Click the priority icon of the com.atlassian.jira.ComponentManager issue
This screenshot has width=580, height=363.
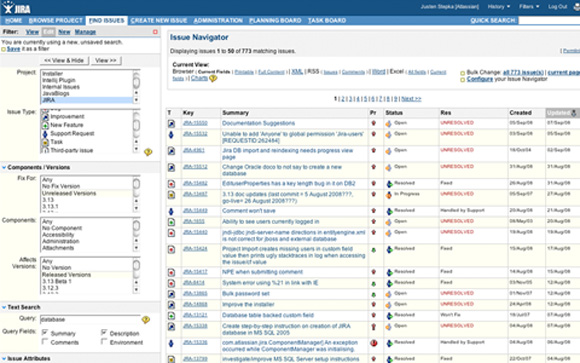374,343
